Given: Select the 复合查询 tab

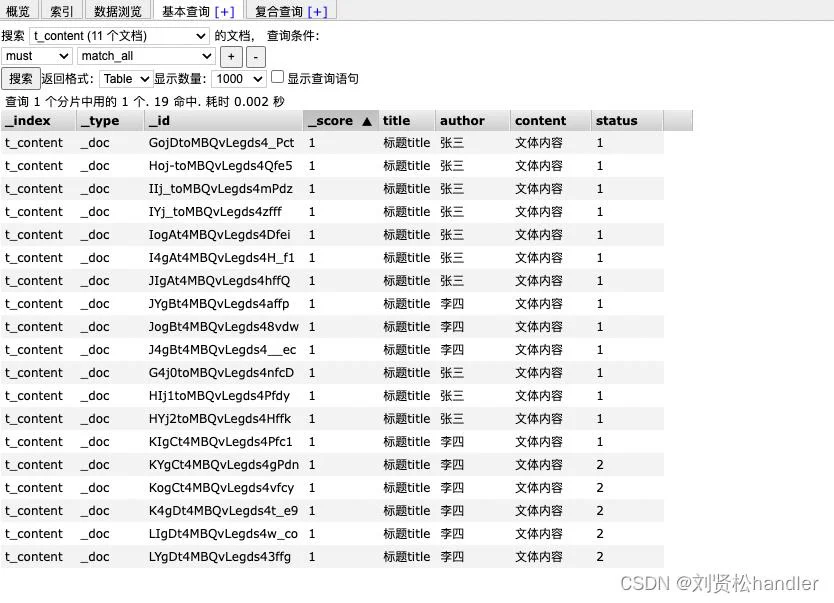Looking at the screenshot, I should [x=279, y=11].
